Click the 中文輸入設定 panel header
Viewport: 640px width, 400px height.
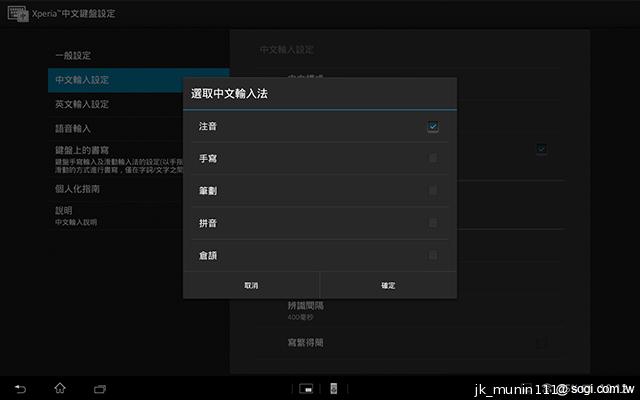point(287,50)
